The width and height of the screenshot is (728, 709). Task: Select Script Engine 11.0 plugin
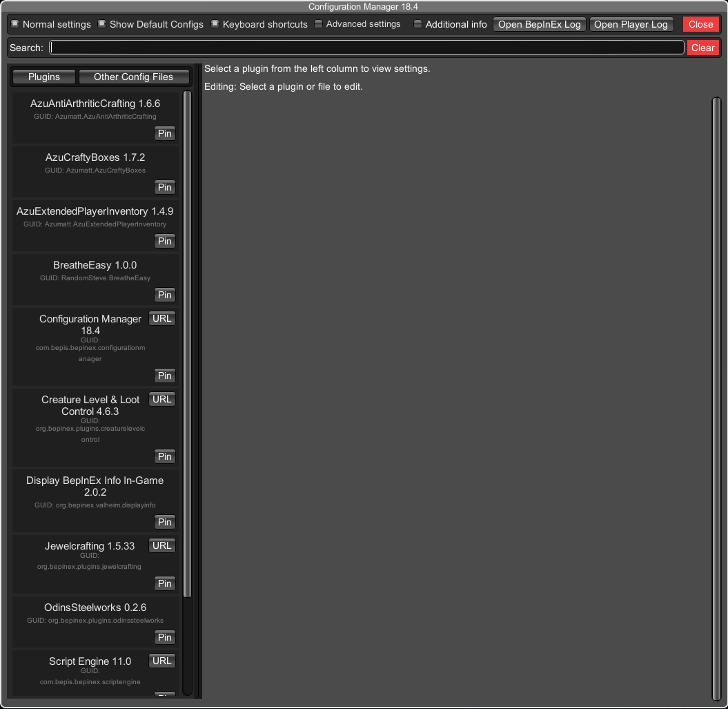[90, 661]
